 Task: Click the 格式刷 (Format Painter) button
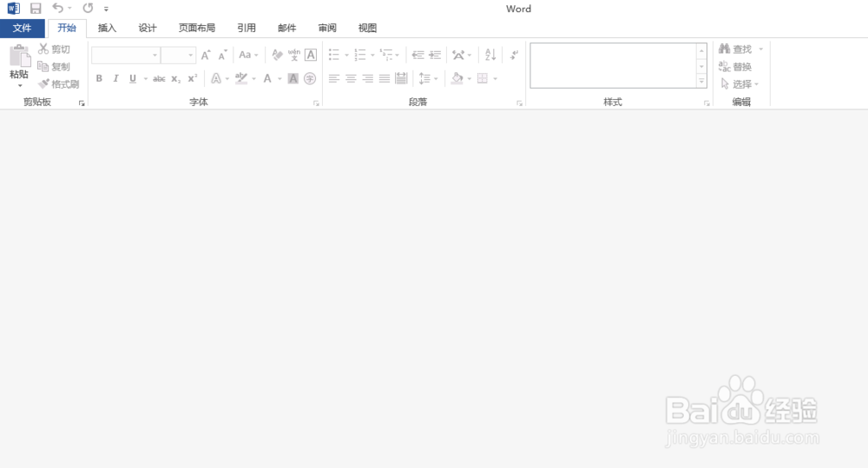[x=59, y=84]
